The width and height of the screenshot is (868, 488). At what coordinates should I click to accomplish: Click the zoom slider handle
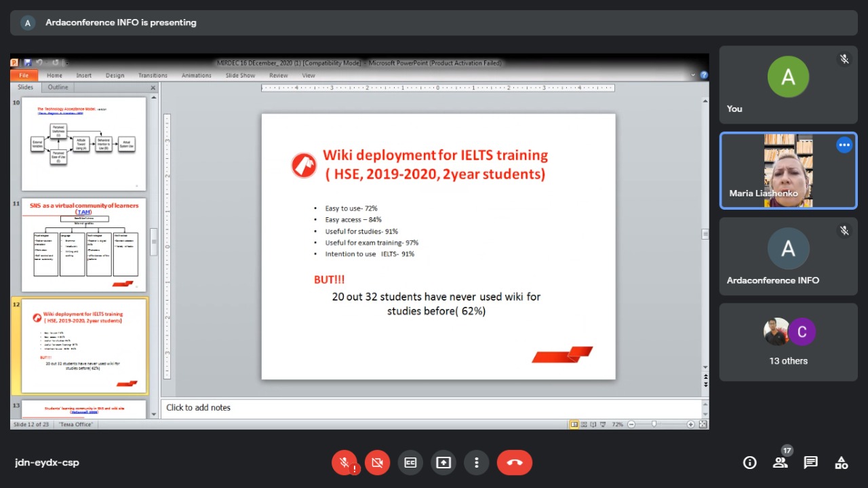(654, 424)
